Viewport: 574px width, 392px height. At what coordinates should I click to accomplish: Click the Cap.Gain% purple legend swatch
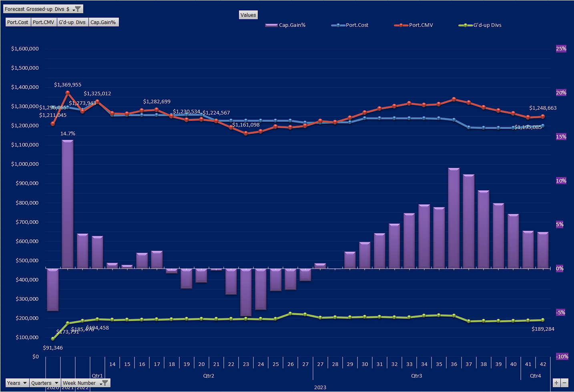pos(271,25)
